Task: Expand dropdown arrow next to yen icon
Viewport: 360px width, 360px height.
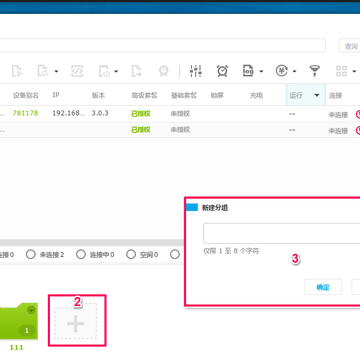Action: coord(294,71)
